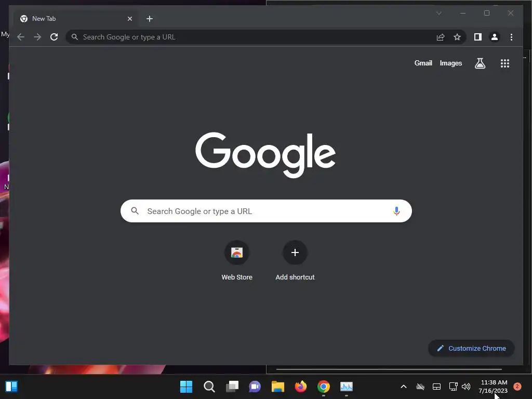Open Google Images link
532x399 pixels.
point(450,63)
